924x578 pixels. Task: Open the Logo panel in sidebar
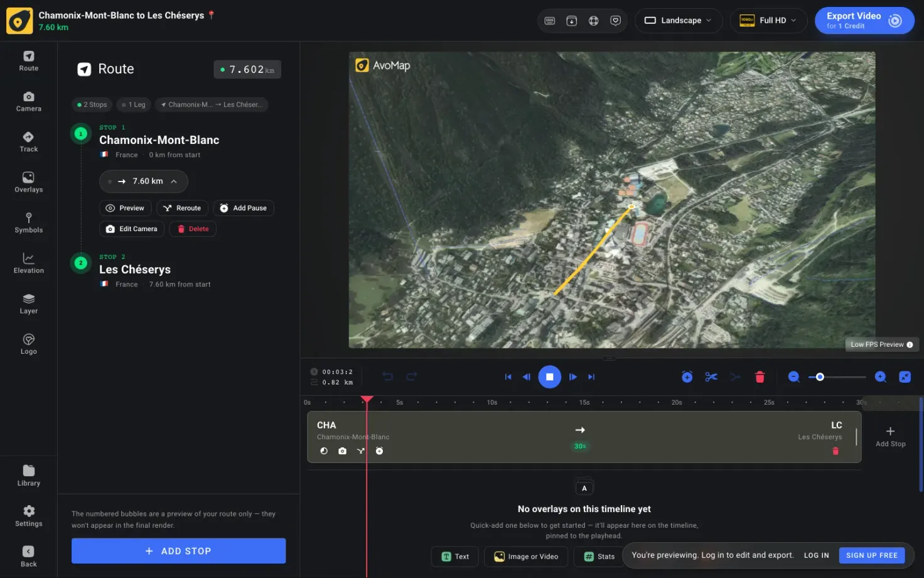pos(28,344)
